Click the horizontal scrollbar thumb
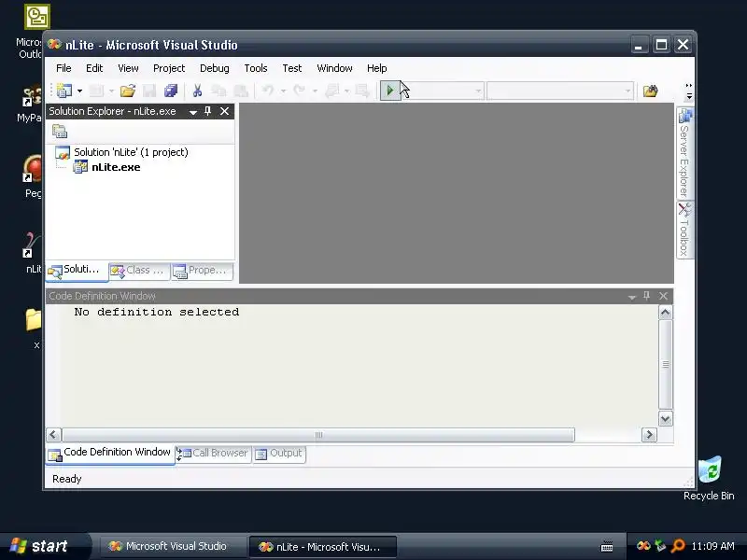 pos(318,435)
